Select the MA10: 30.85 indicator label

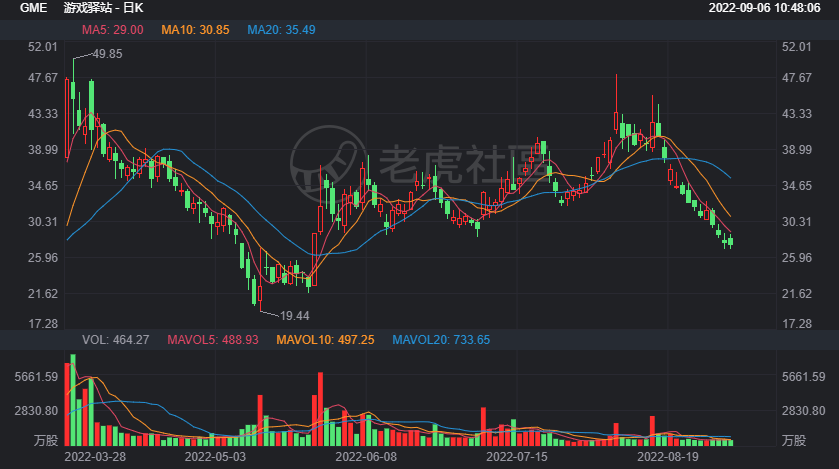195,30
